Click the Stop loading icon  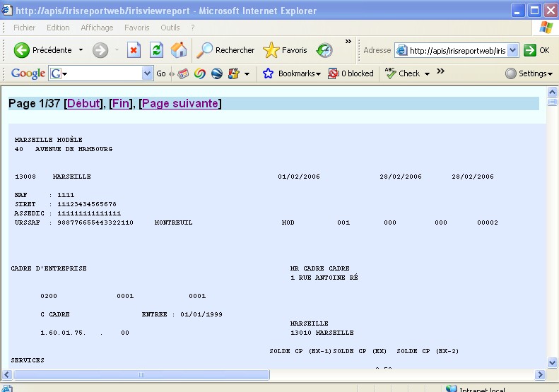click(x=134, y=50)
